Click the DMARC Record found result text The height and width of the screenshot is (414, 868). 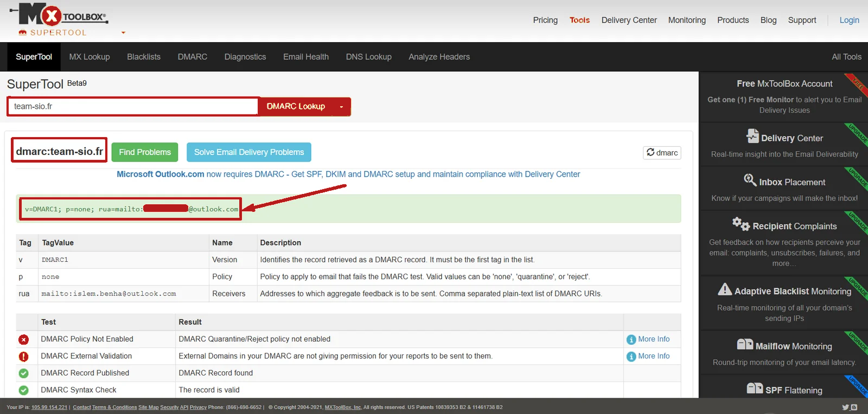coord(216,373)
